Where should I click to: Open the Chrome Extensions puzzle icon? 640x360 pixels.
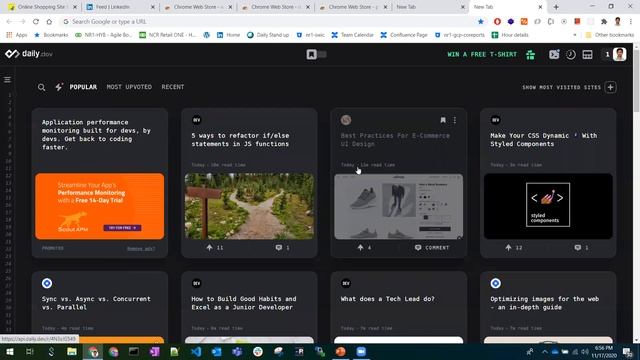604,21
